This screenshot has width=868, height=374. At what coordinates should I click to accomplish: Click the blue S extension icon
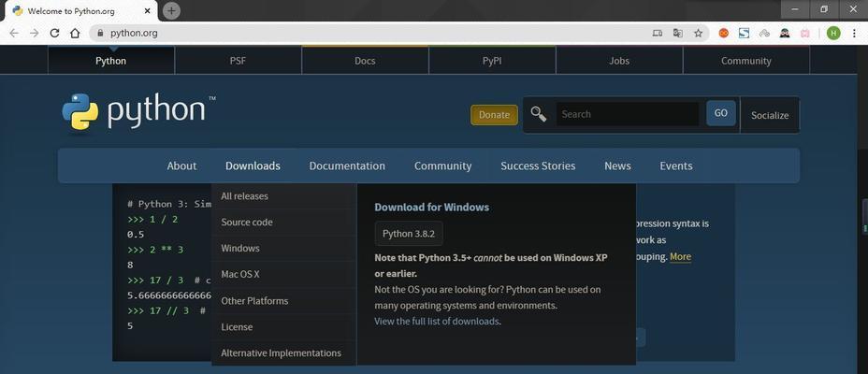pyautogui.click(x=744, y=34)
